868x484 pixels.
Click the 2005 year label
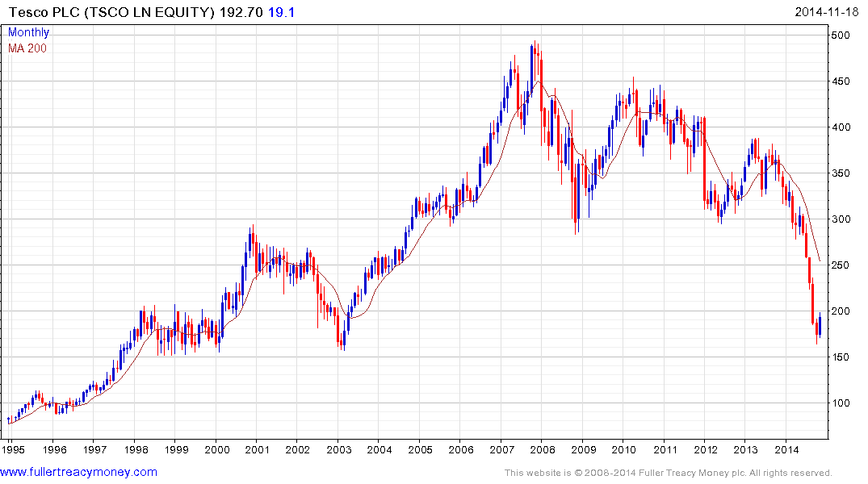click(420, 449)
